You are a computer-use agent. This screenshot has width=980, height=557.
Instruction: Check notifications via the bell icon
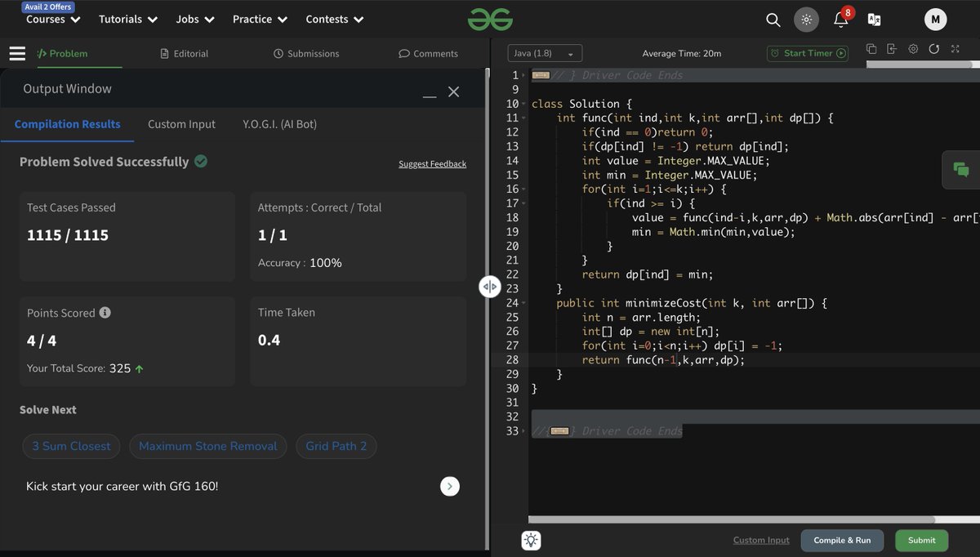840,20
